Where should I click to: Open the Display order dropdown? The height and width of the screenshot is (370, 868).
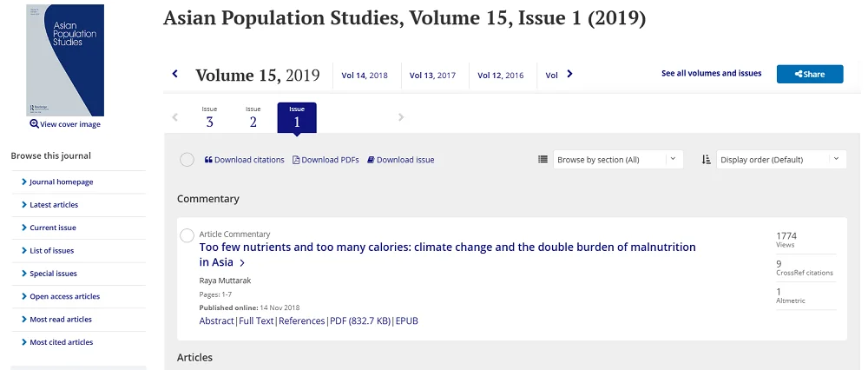click(781, 160)
